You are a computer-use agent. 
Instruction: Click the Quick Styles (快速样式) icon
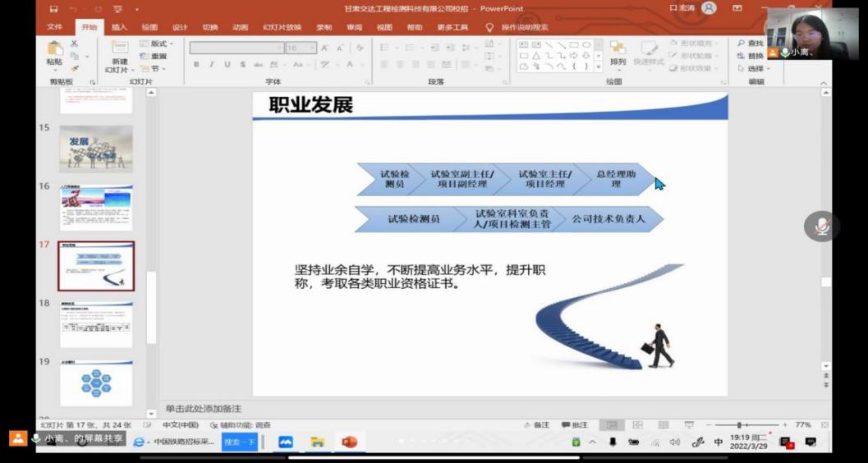click(649, 48)
